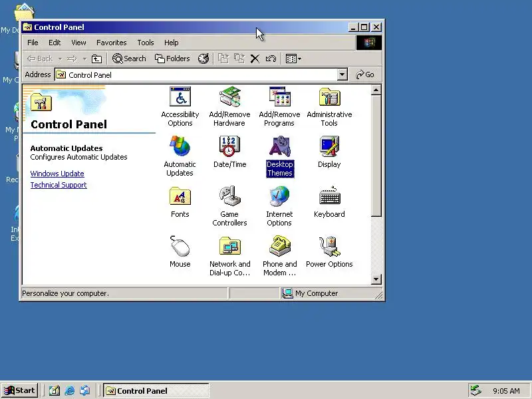This screenshot has width=532, height=399.
Task: Select the Fonts folder icon
Action: click(180, 202)
